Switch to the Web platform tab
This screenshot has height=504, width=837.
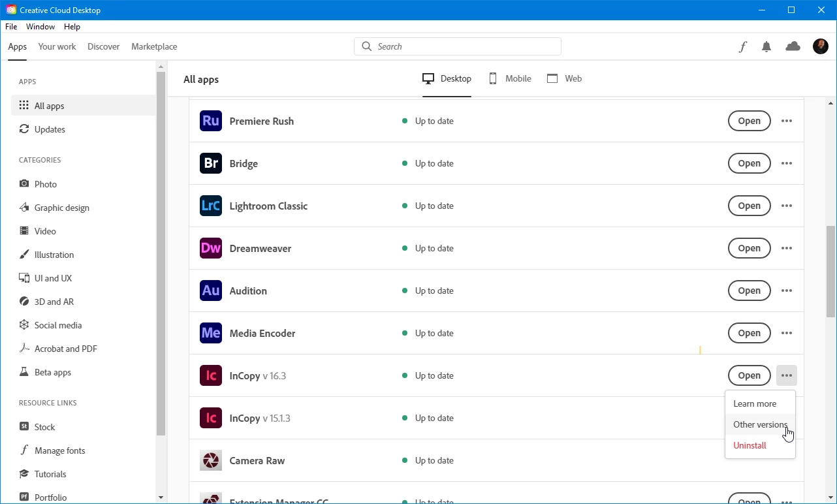pos(565,78)
